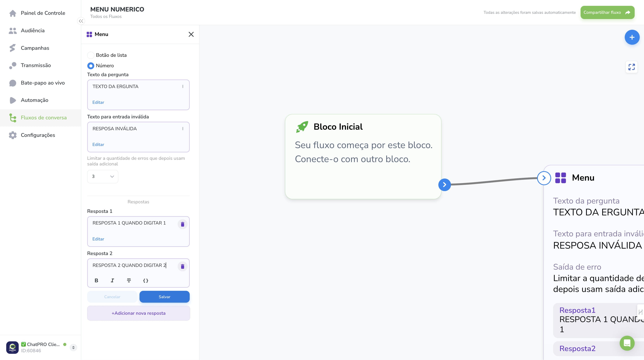Toggle fullscreen canvas view

632,67
